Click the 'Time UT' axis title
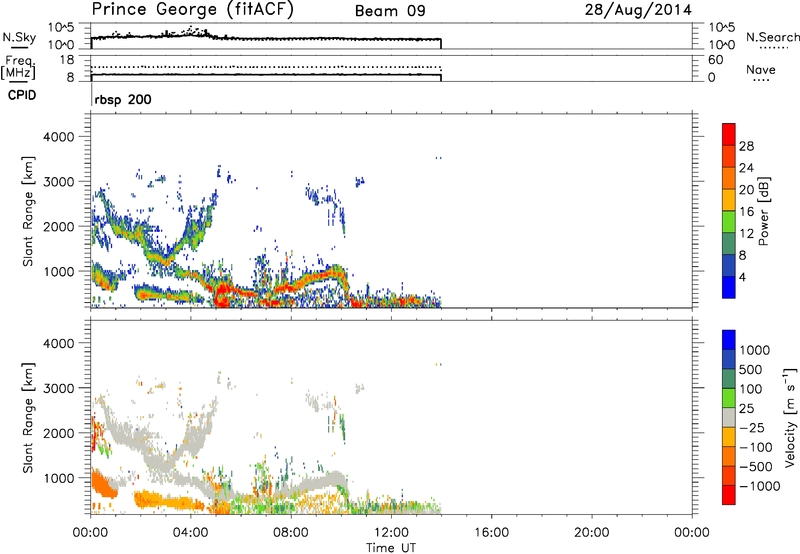 click(x=391, y=548)
